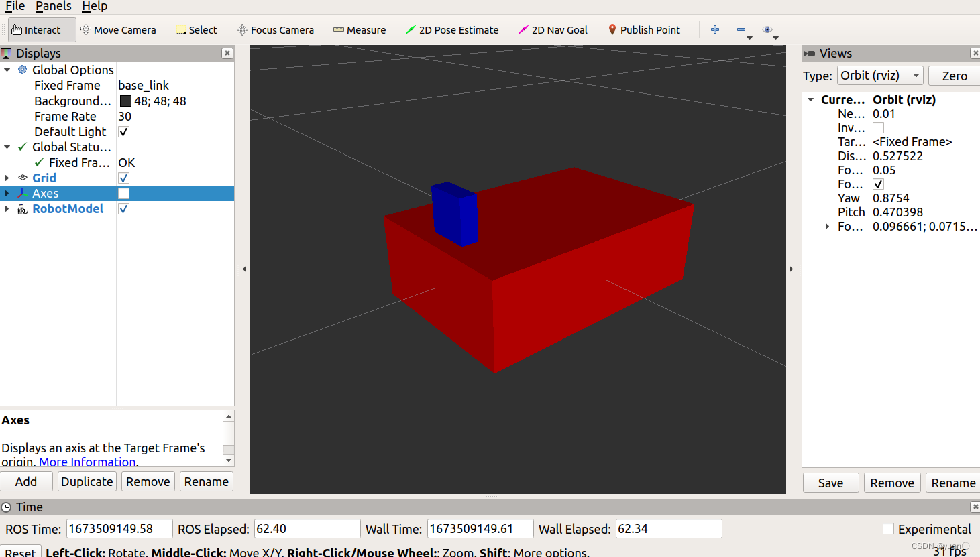
Task: Click the Axes display icon
Action: [x=23, y=193]
